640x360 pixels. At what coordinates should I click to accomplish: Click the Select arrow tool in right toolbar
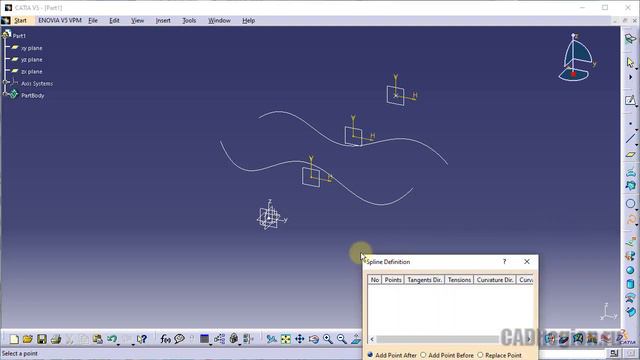click(x=630, y=62)
